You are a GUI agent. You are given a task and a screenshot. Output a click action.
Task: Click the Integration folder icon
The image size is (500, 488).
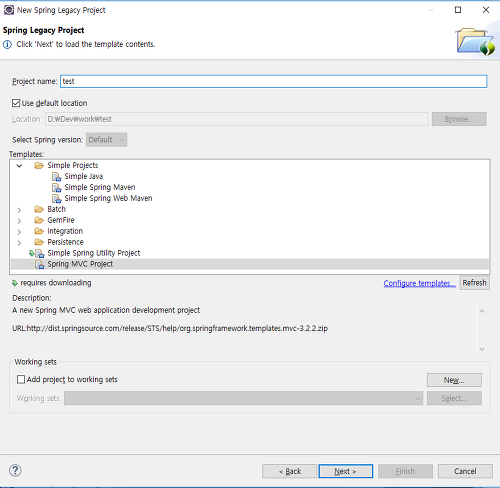coord(39,231)
